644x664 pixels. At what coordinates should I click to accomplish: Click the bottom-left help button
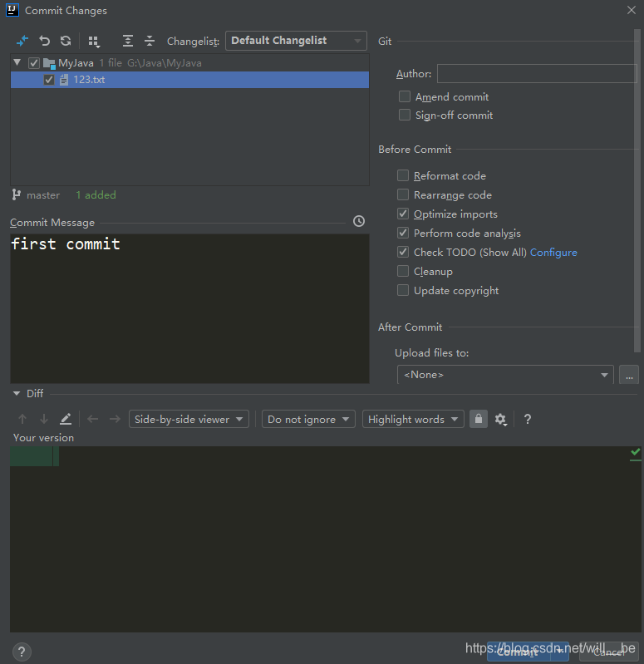(22, 652)
